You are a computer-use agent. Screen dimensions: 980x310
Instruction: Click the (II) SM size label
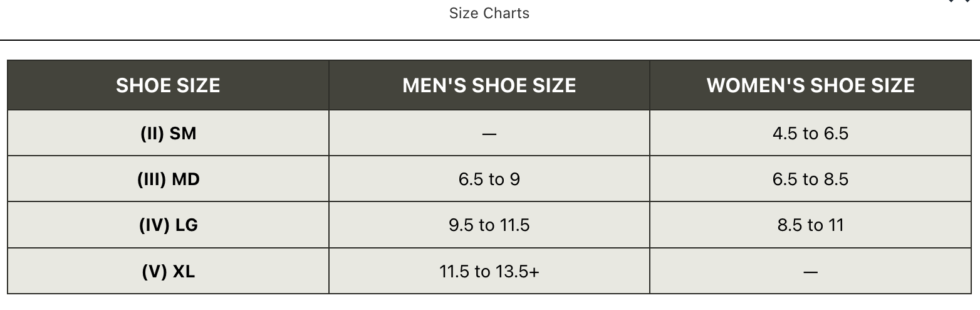point(168,133)
